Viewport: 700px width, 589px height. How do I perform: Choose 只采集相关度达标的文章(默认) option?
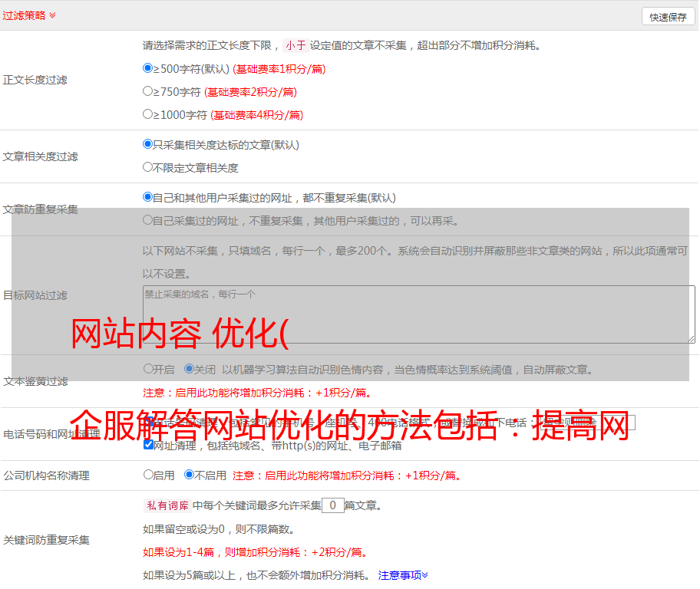147,144
